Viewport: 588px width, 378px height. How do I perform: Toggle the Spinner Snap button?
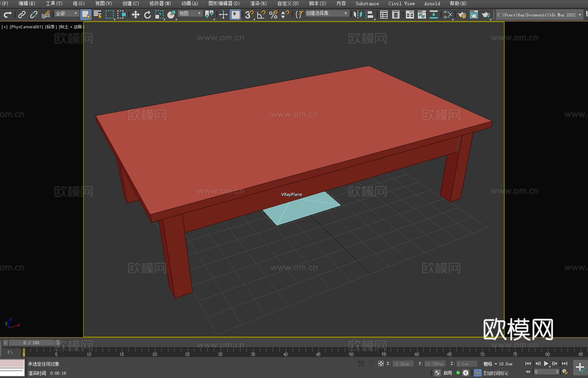[285, 14]
